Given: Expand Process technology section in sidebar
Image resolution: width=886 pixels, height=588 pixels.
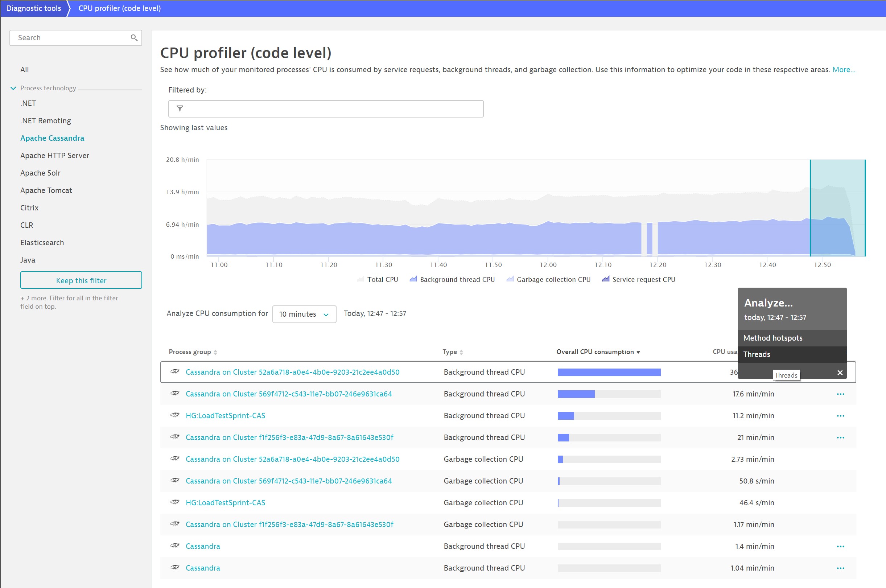Looking at the screenshot, I should pos(14,87).
